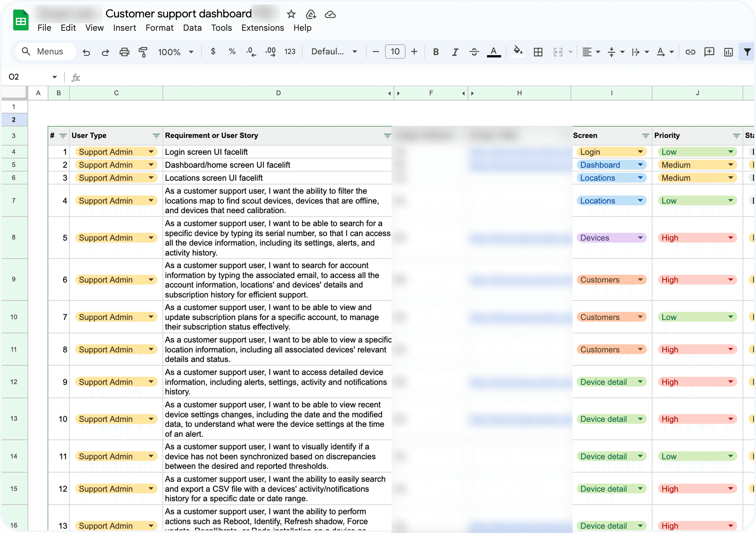Click the Merge cells icon
Screen dimensions: 756x533
pyautogui.click(x=558, y=52)
